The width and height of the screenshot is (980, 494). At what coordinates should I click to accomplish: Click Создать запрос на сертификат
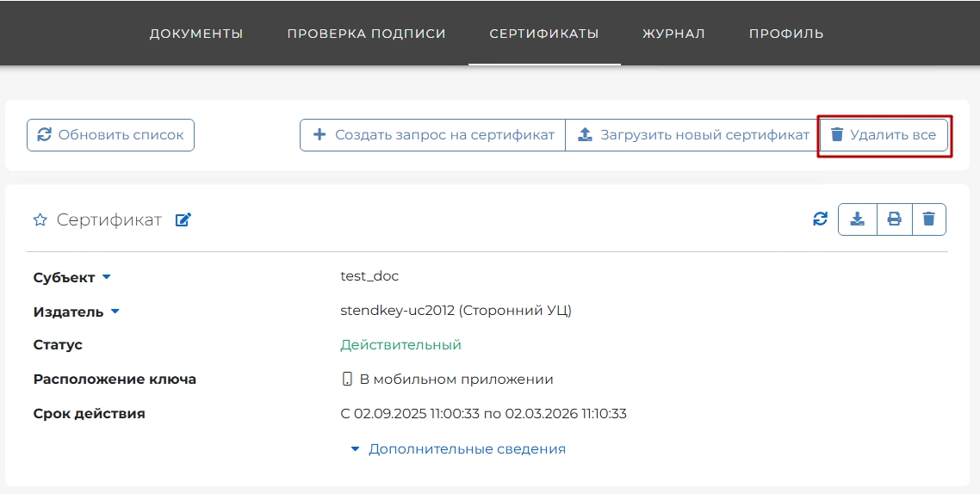(x=433, y=135)
